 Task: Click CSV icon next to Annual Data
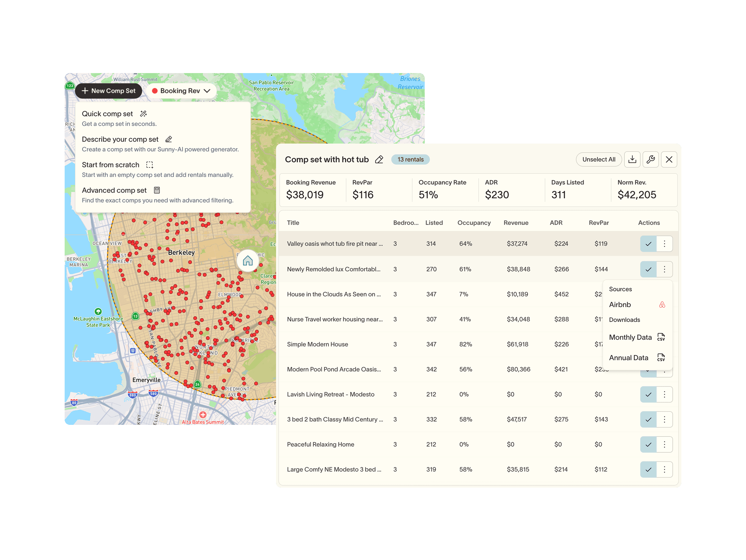pyautogui.click(x=661, y=358)
